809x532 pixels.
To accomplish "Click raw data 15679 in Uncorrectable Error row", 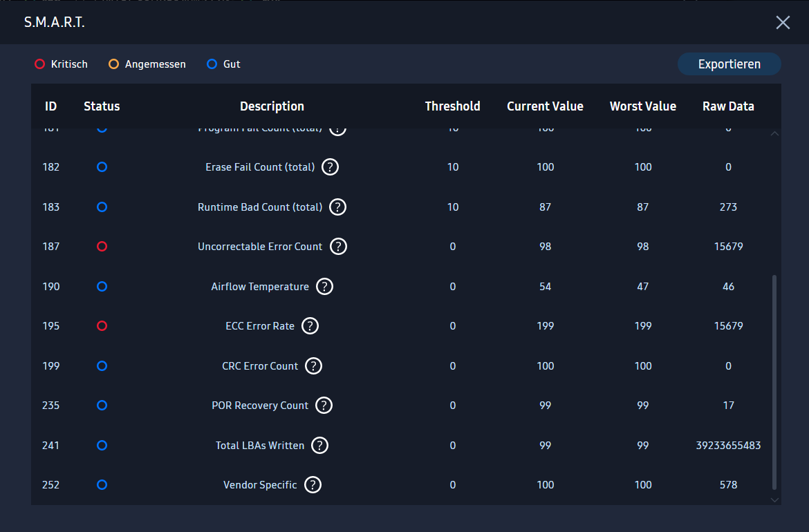I will point(728,247).
